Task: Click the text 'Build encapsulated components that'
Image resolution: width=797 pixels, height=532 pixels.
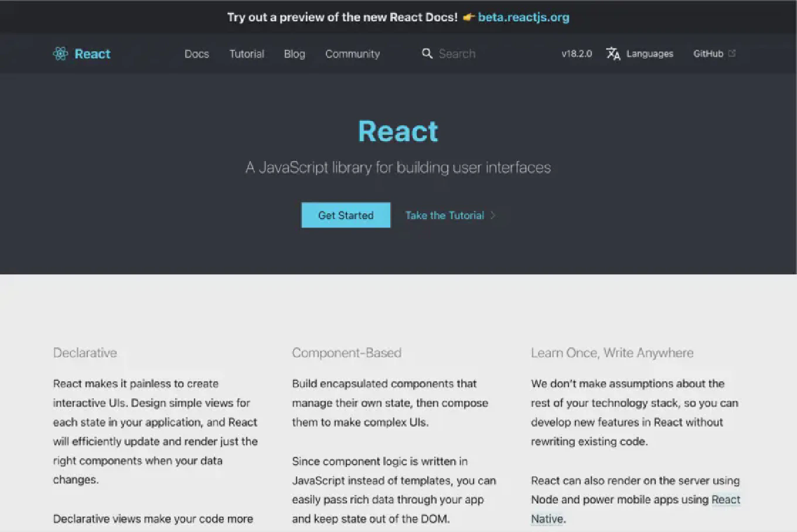Action: coord(384,384)
